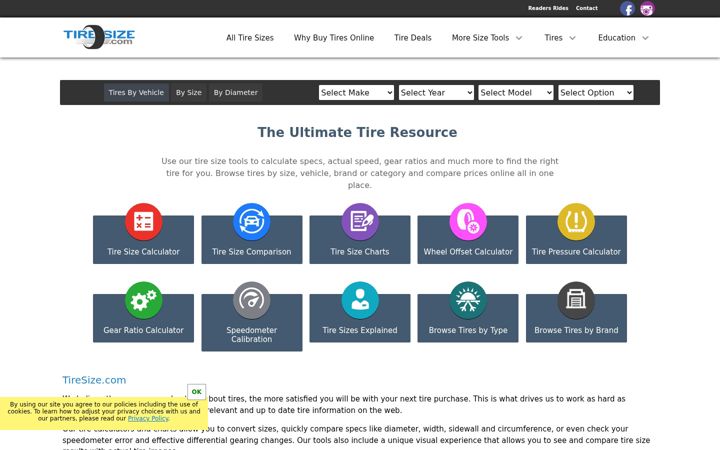Click the yellow Tire Pressure Calculator icon

coord(576,222)
